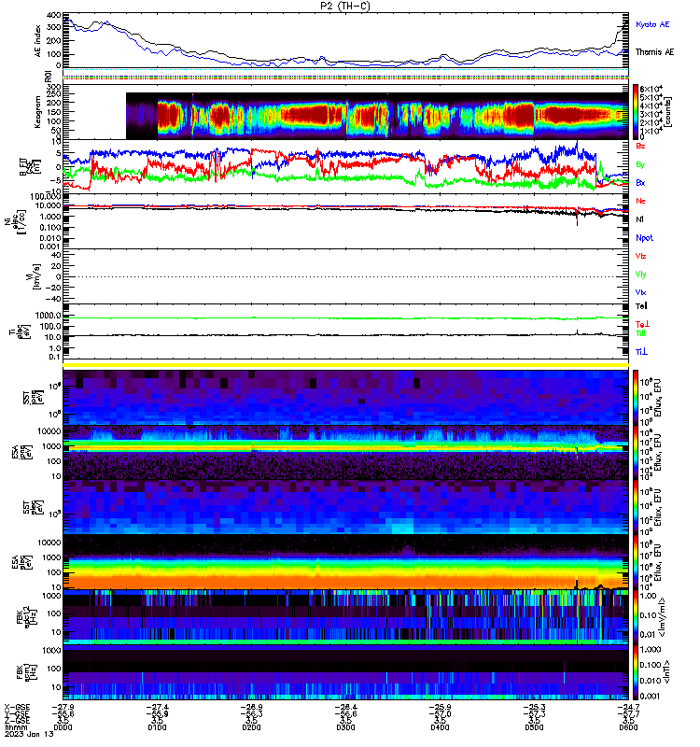This screenshot has width=700, height=747.
Task: Click the 0400 time tick label
Action: pos(440,727)
